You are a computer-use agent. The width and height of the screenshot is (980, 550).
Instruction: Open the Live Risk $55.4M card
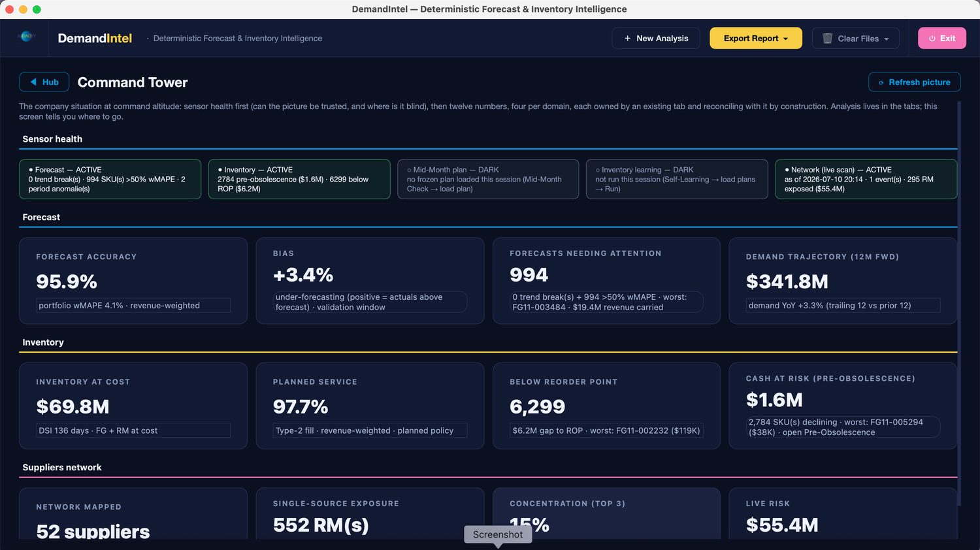pos(843,513)
